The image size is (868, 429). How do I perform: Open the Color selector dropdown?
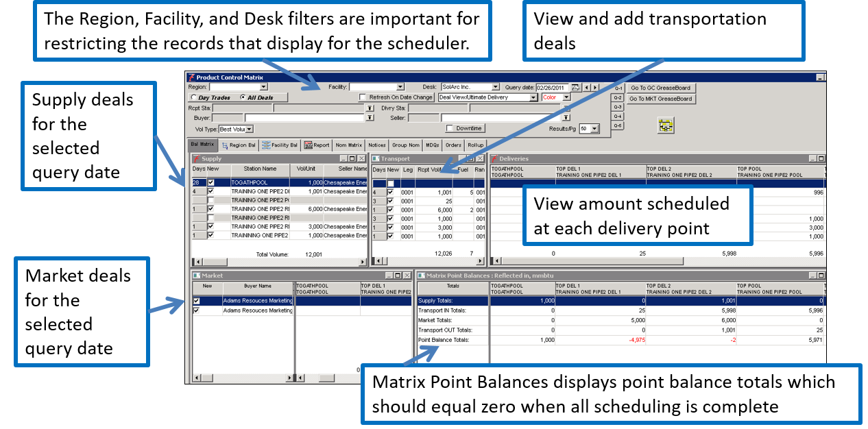point(566,98)
